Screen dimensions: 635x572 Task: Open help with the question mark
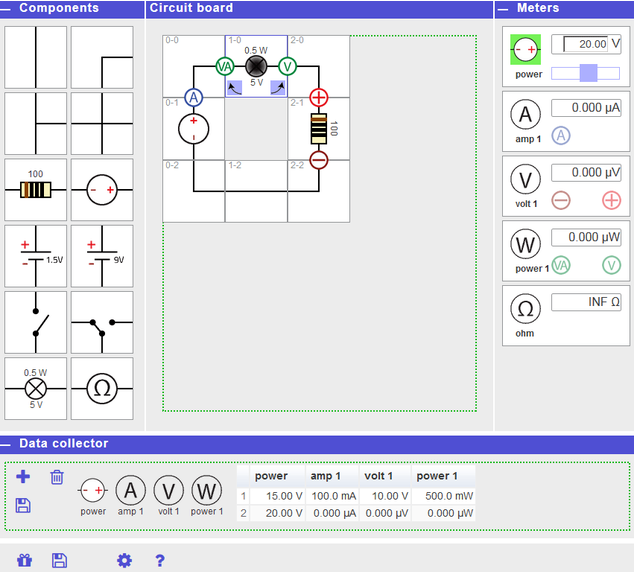160,560
